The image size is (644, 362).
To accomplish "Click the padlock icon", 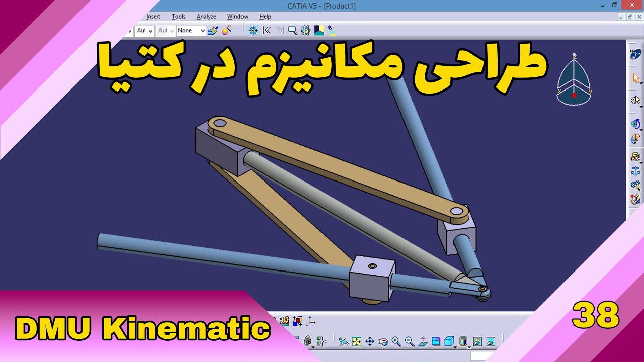I will (307, 341).
